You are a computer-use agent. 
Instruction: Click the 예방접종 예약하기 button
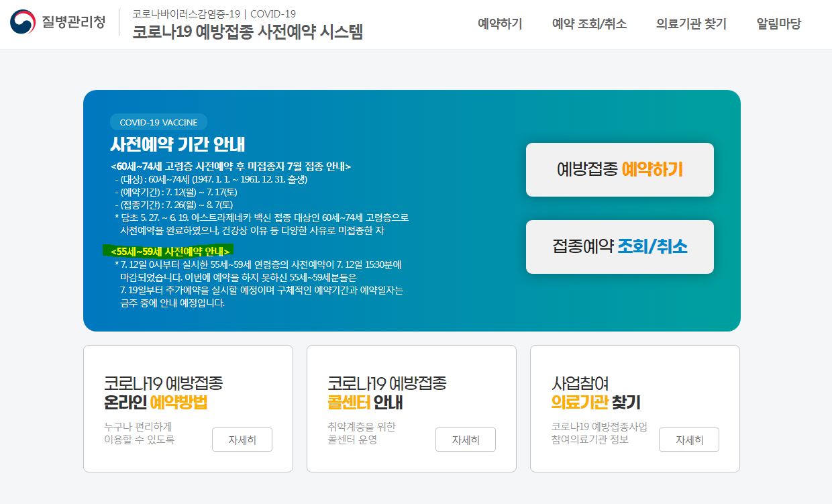point(620,170)
